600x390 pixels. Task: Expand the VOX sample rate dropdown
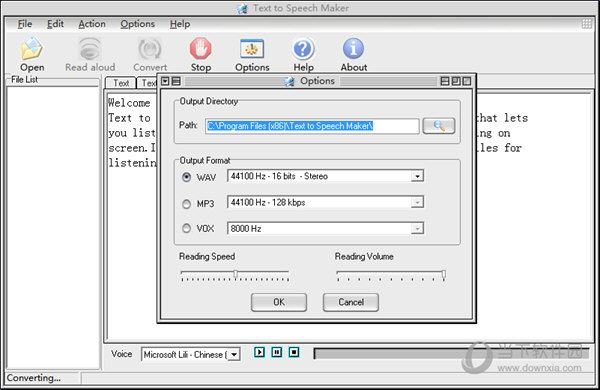click(417, 228)
